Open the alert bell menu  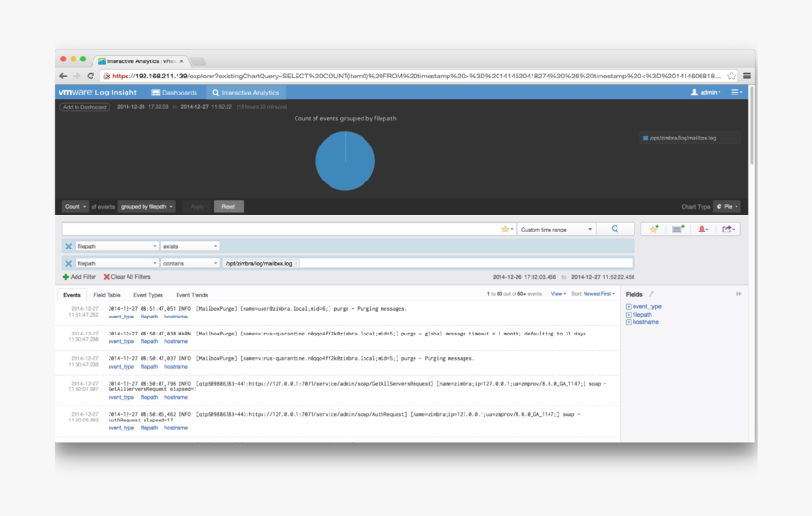click(702, 230)
